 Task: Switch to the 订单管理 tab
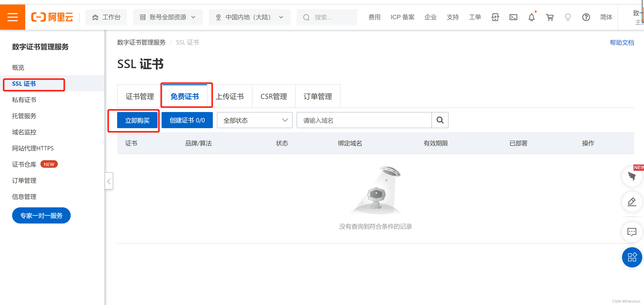(x=318, y=96)
